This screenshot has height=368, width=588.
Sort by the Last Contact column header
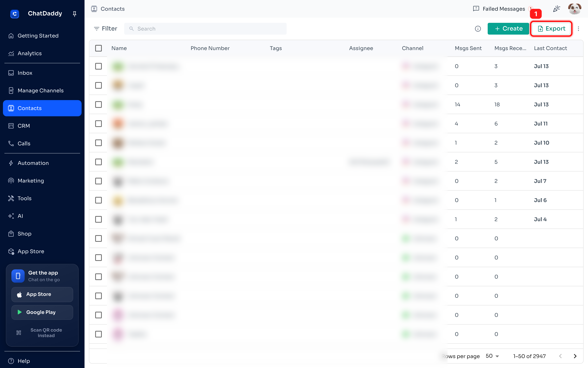(550, 48)
